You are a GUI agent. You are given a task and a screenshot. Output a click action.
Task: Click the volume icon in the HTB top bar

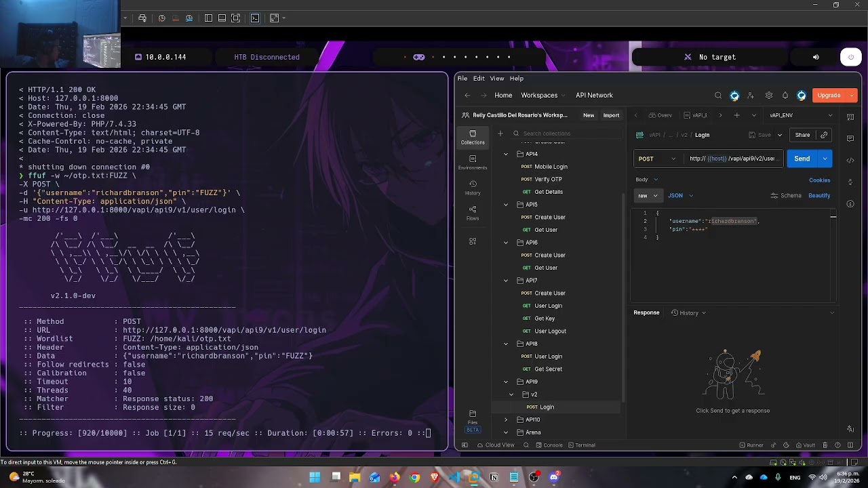tap(816, 57)
